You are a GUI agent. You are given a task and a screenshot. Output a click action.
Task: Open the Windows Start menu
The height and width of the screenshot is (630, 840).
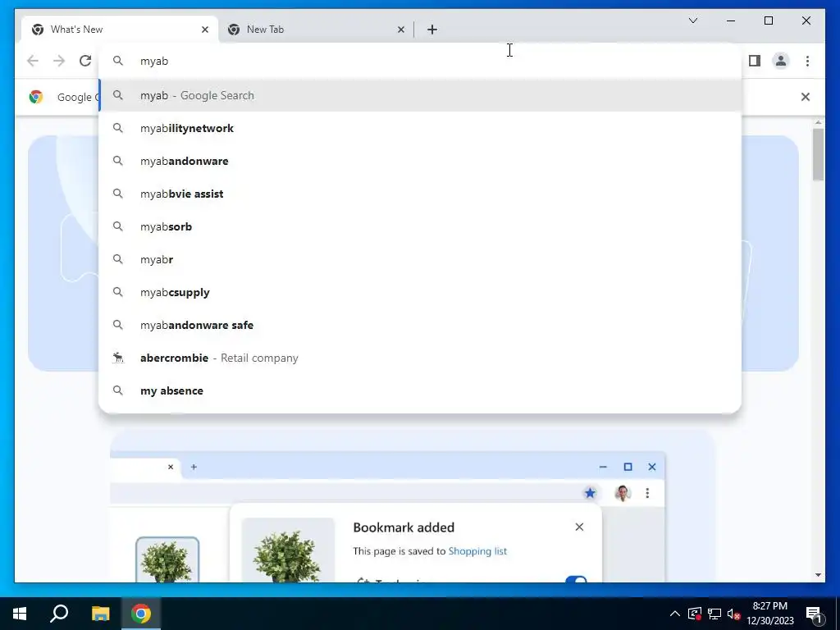[x=20, y=614]
